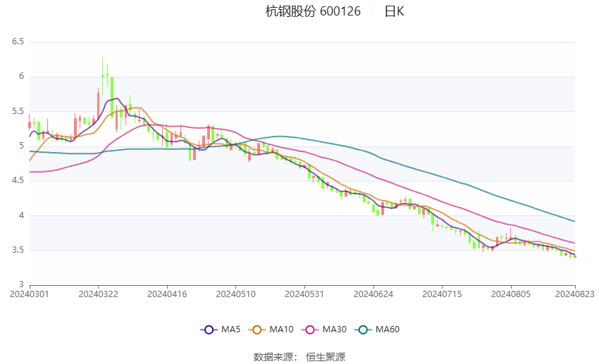The image size is (599, 364).
Task: Click the x-axis date label 20240301
Action: point(30,294)
